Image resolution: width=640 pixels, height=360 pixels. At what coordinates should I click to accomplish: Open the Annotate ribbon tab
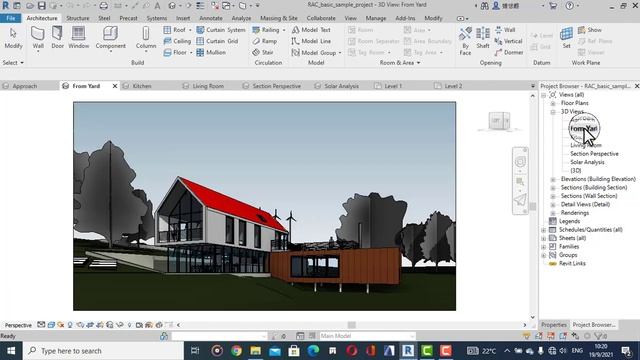coord(211,18)
